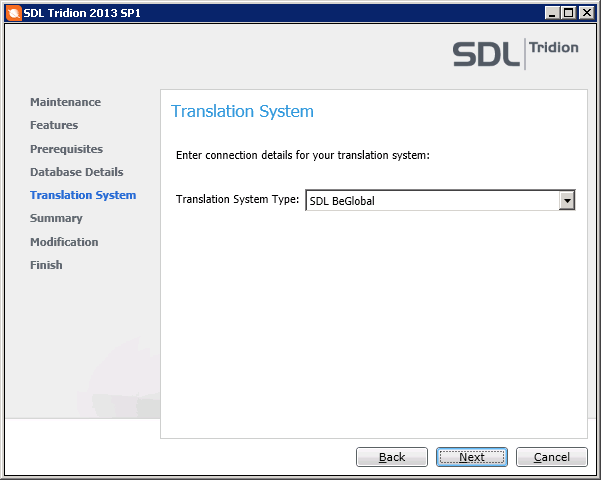Click the Translation System page heading
Screen dimensions: 601x480
click(242, 111)
